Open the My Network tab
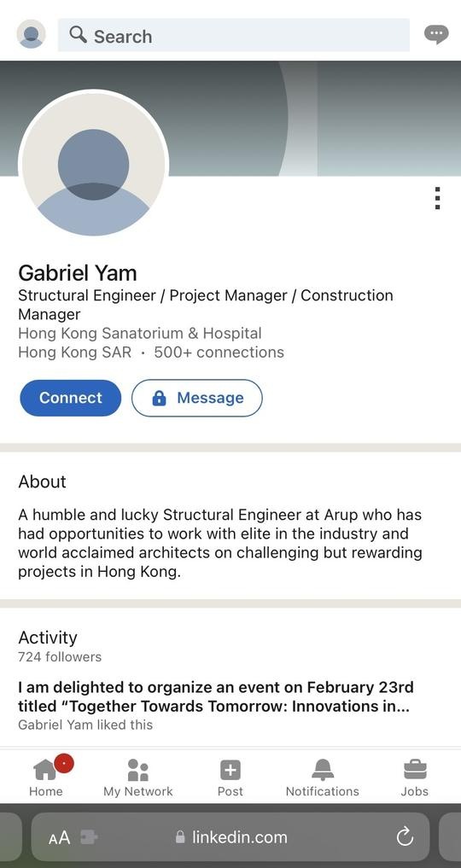 pos(137,777)
